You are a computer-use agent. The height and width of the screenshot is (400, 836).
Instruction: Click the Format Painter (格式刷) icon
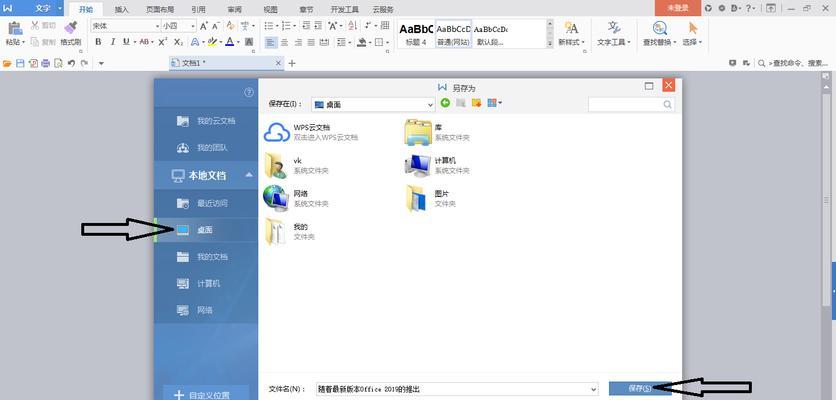coord(70,29)
